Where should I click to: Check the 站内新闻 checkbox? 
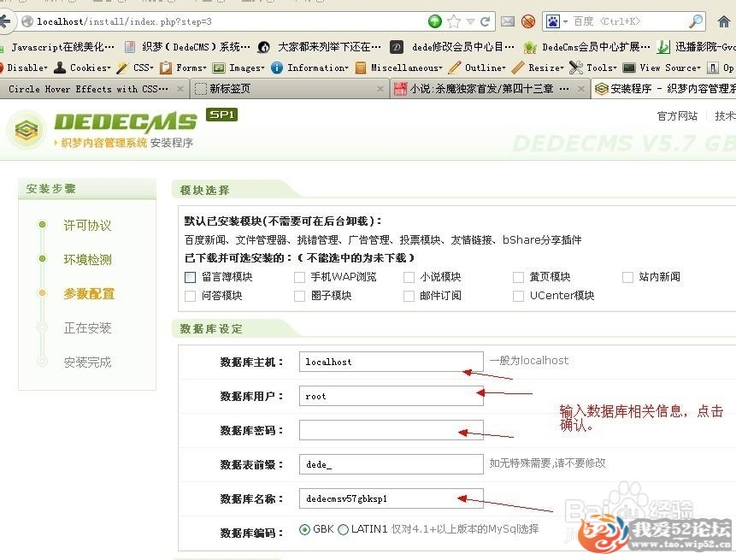(x=627, y=277)
